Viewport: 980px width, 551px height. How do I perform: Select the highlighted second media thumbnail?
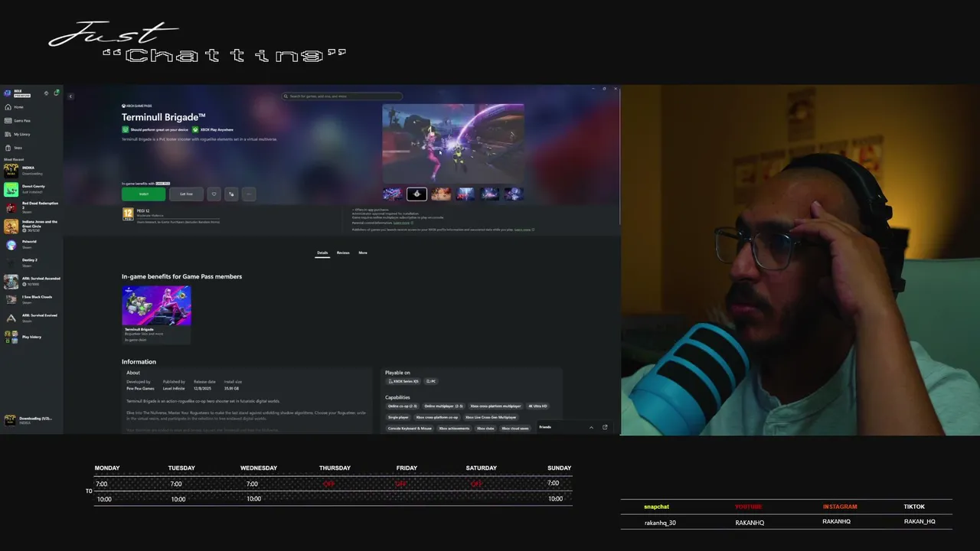(416, 194)
